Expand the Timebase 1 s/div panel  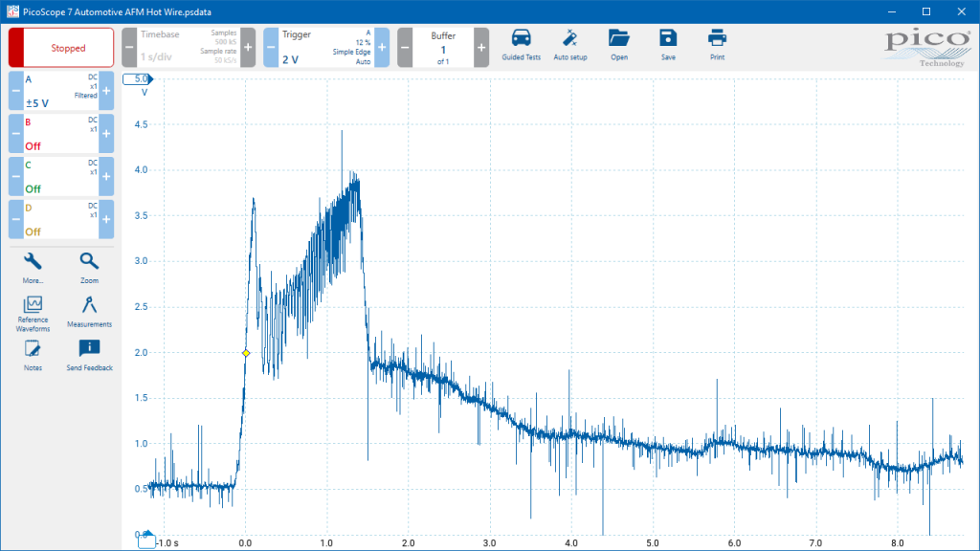click(189, 48)
